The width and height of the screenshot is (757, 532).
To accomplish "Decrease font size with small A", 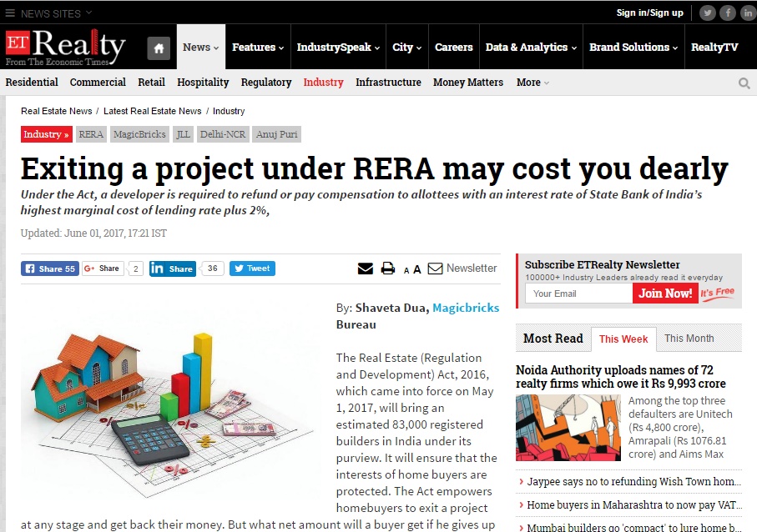I will click(406, 270).
